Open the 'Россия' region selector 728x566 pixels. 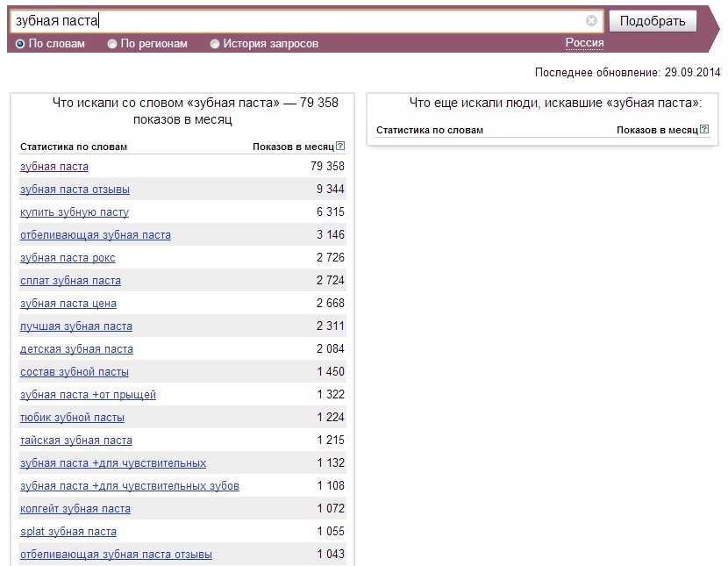pyautogui.click(x=584, y=43)
